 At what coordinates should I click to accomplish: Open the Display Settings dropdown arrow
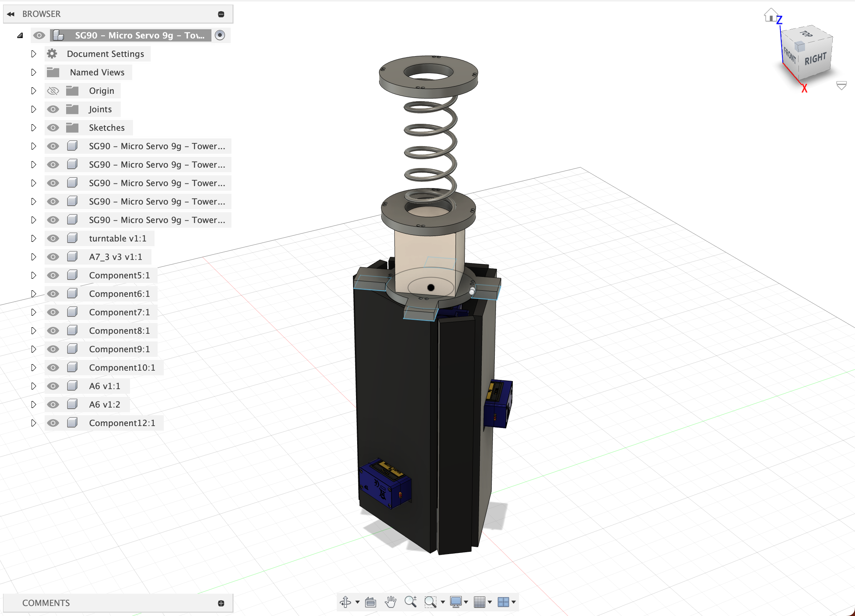coord(466,602)
